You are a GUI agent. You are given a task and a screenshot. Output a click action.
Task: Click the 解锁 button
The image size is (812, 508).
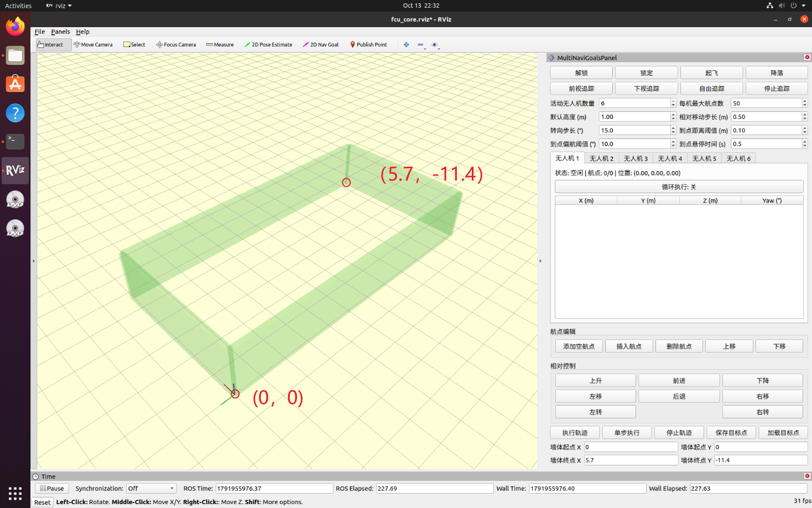click(581, 73)
